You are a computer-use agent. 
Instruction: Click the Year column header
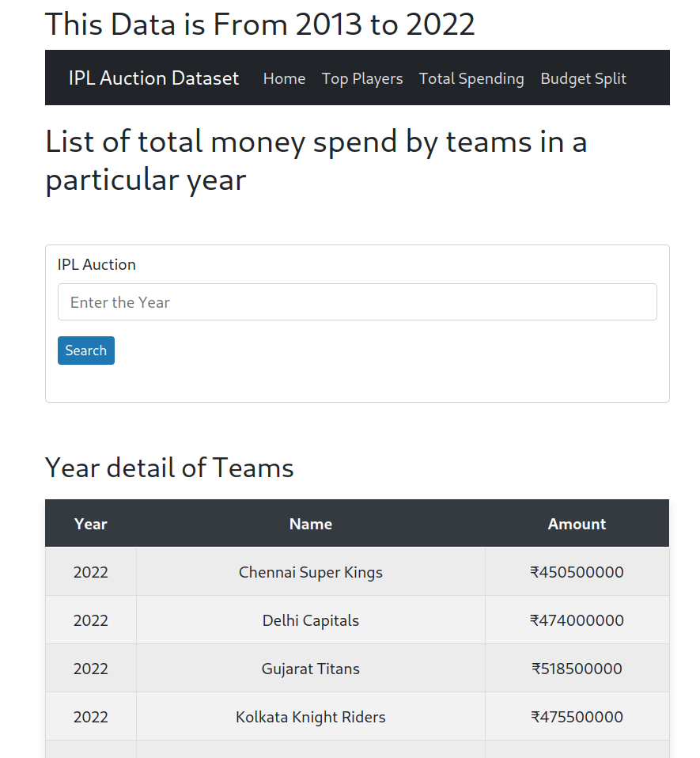click(x=91, y=524)
